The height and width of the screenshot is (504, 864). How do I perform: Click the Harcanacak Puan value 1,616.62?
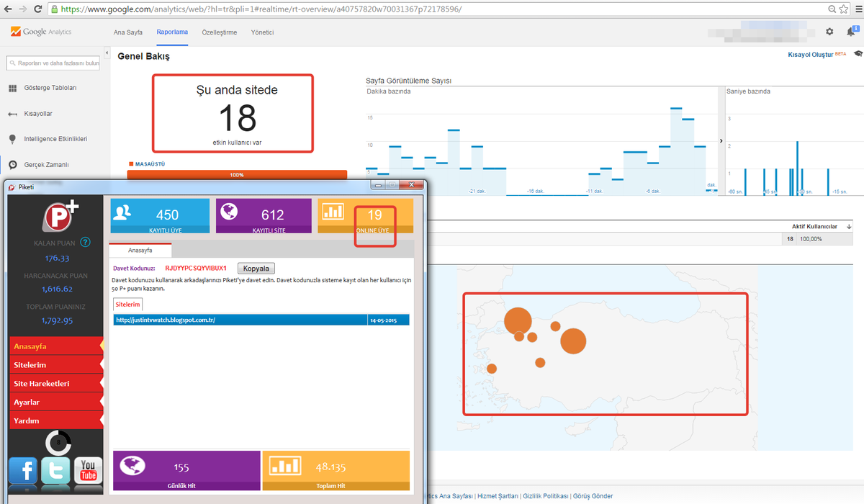57,289
